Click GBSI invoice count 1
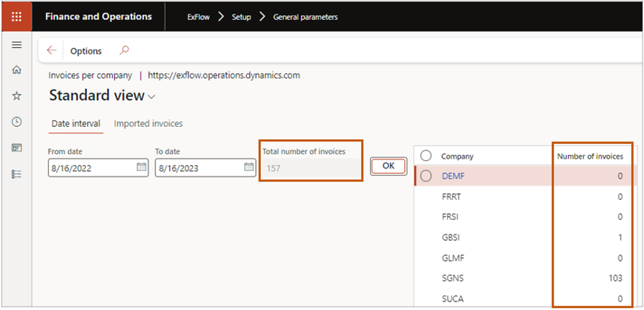Screen dimensions: 644x310 point(620,238)
